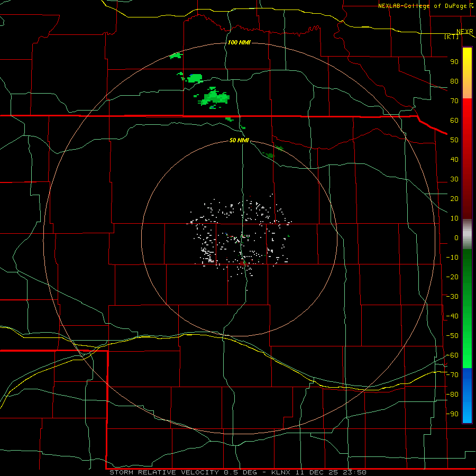
Task: Select the -20 value on the velocity scale
Action: click(452, 277)
